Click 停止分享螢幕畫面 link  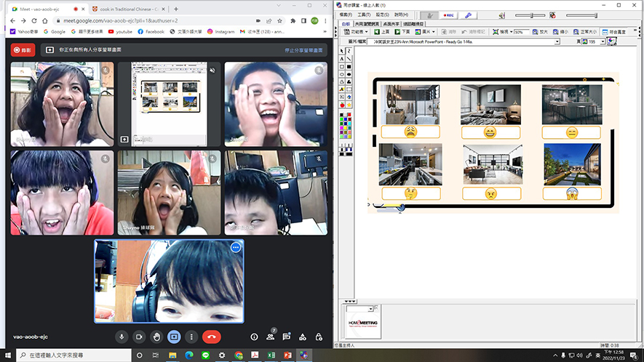tap(303, 50)
